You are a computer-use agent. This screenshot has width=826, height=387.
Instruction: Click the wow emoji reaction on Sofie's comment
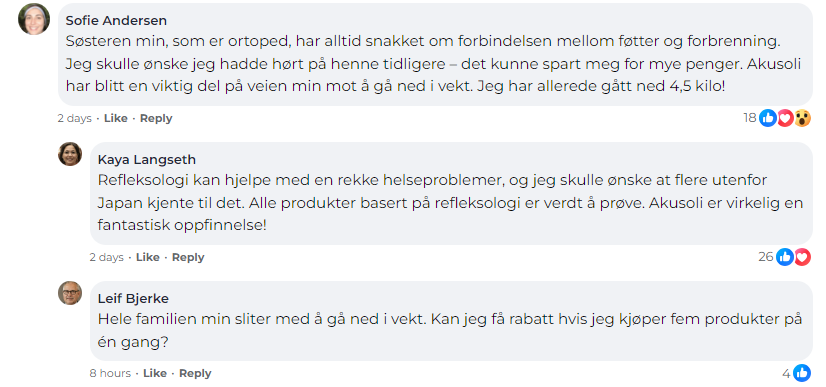[802, 118]
